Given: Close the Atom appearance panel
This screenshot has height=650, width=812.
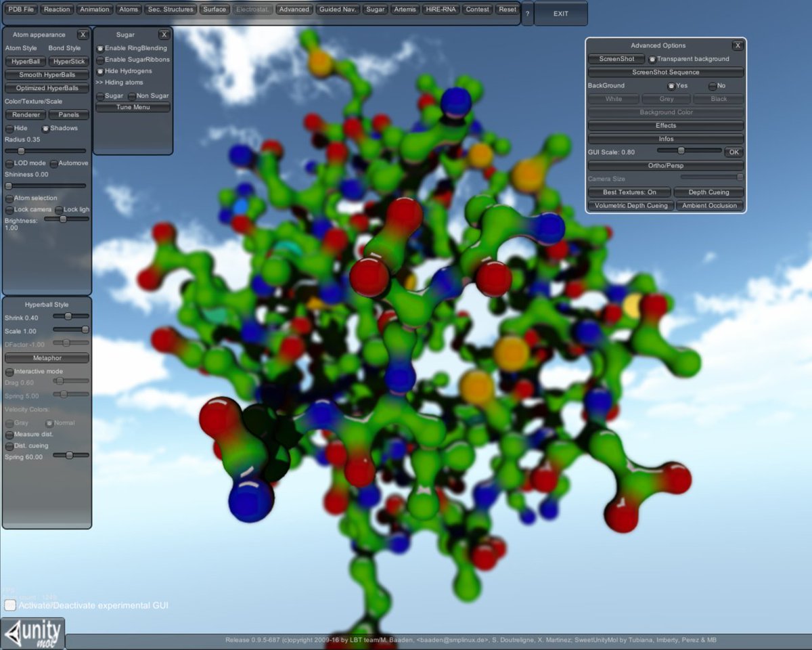Looking at the screenshot, I should coord(83,35).
